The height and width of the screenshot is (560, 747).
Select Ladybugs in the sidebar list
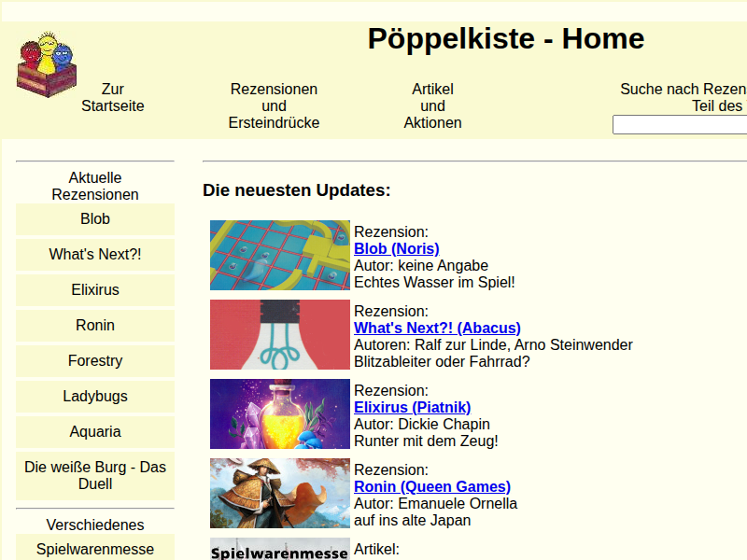click(95, 397)
